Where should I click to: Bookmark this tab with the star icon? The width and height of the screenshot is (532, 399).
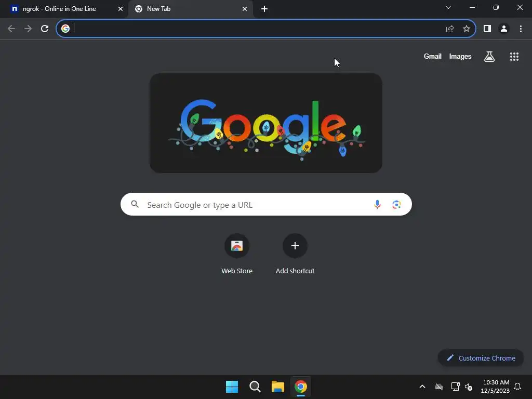(467, 29)
